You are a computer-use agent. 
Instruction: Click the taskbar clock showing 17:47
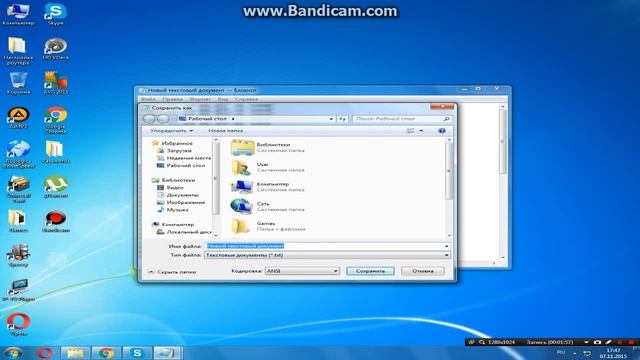click(613, 353)
